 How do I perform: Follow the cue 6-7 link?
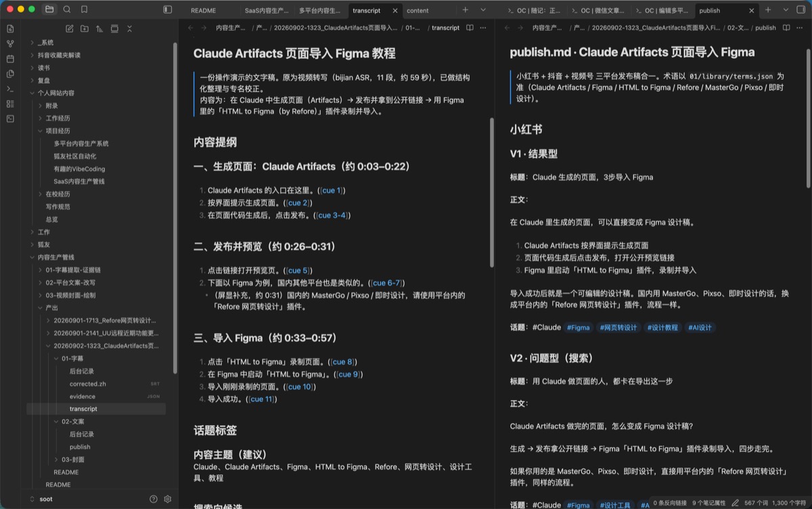pyautogui.click(x=387, y=283)
